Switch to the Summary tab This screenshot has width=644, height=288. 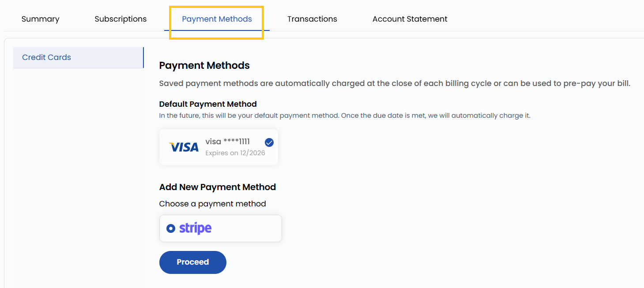pos(40,19)
